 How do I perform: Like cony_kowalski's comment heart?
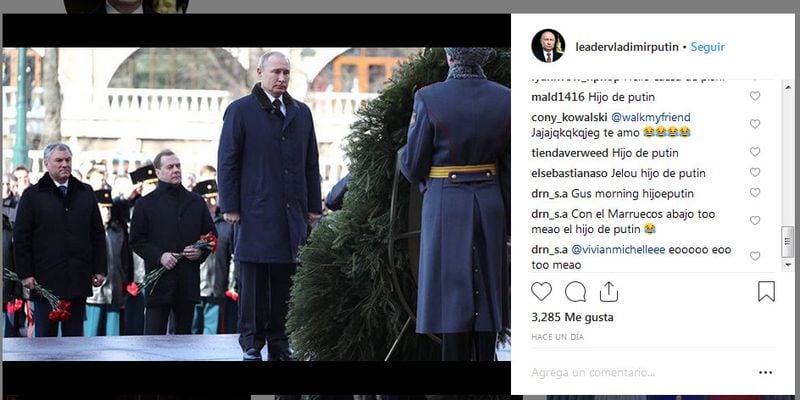pyautogui.click(x=755, y=123)
